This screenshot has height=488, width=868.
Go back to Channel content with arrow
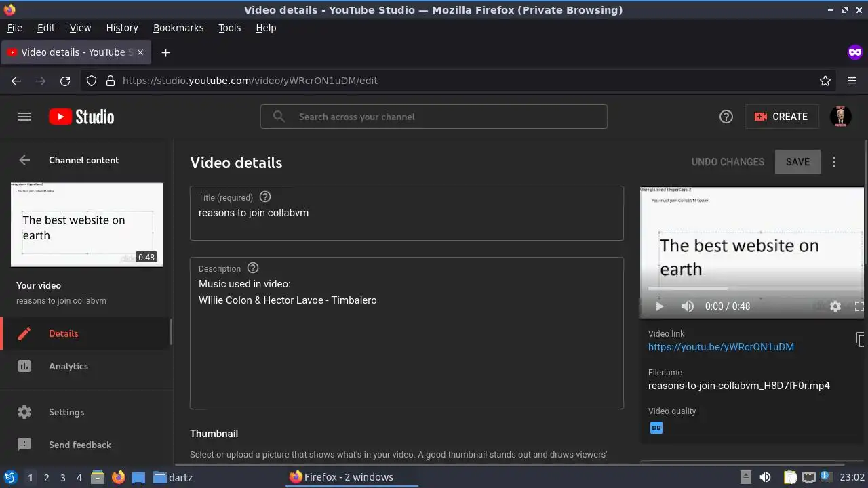[24, 160]
